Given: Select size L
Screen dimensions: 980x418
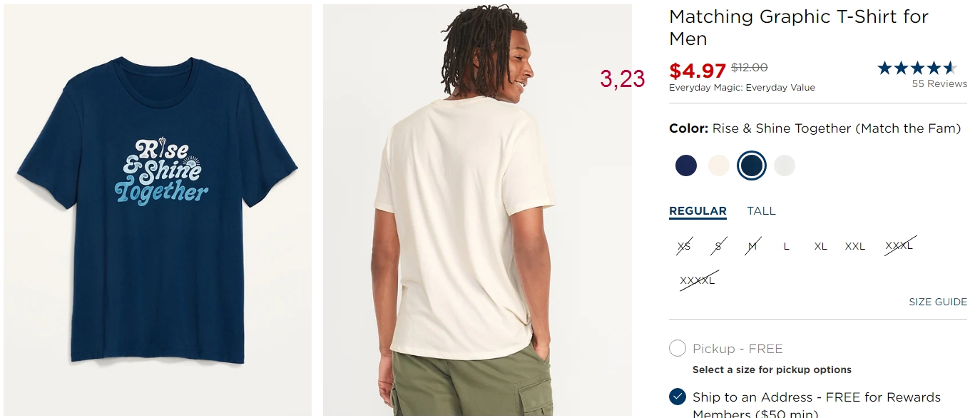Looking at the screenshot, I should tap(787, 246).
